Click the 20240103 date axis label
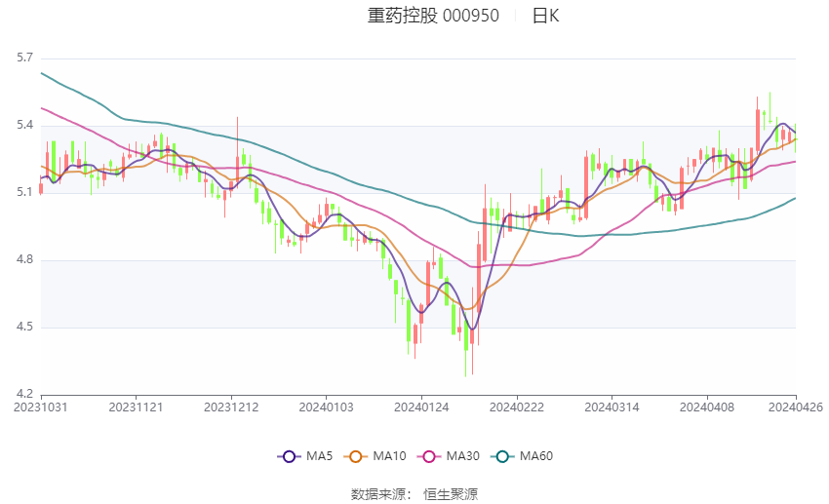829x504 pixels. [x=326, y=407]
